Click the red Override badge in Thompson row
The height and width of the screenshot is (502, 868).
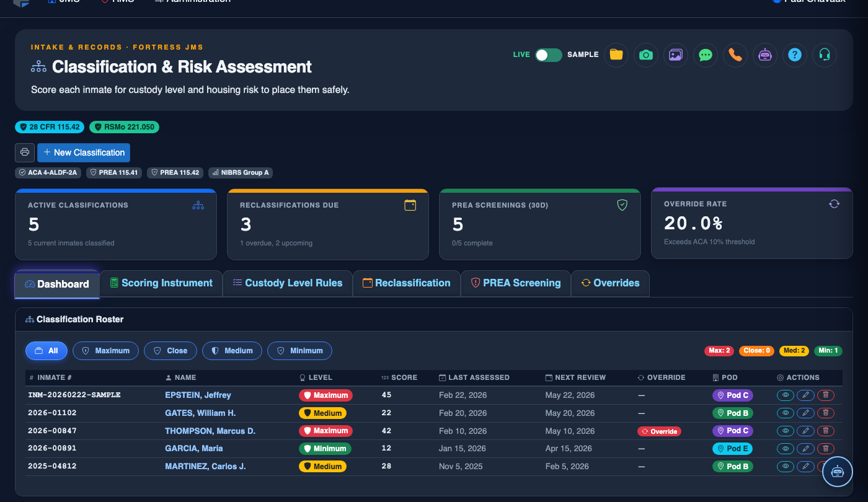click(659, 431)
